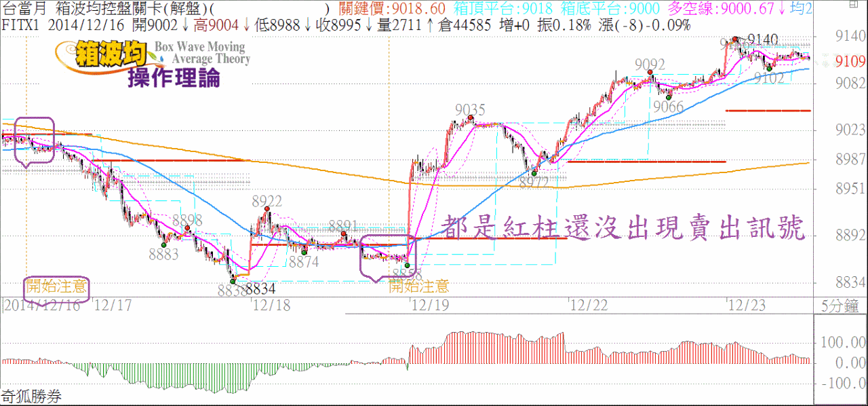Click the red dot marking 9092

pos(650,72)
